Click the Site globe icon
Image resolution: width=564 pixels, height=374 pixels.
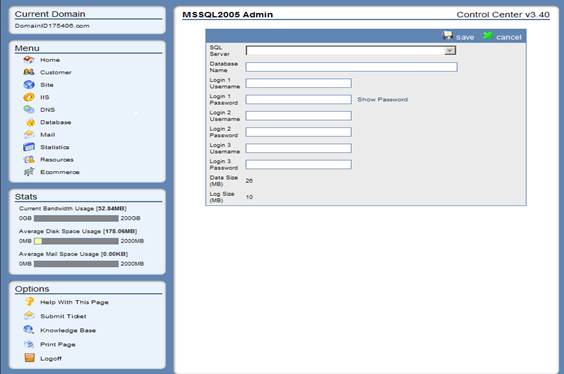pyautogui.click(x=29, y=85)
